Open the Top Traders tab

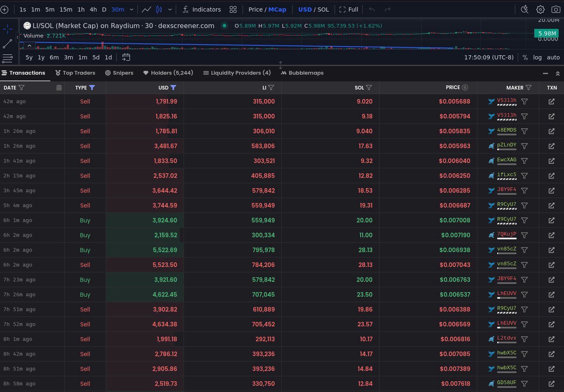coord(75,73)
